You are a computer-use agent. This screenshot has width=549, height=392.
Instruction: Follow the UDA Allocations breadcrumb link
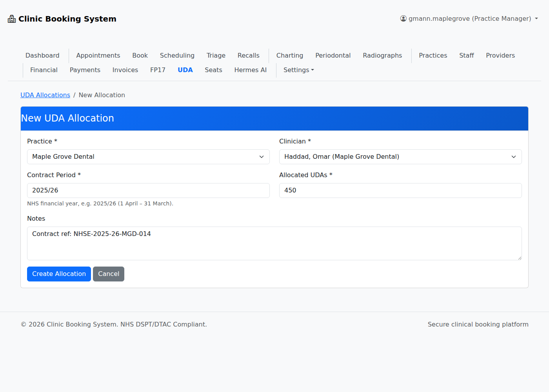pos(45,95)
